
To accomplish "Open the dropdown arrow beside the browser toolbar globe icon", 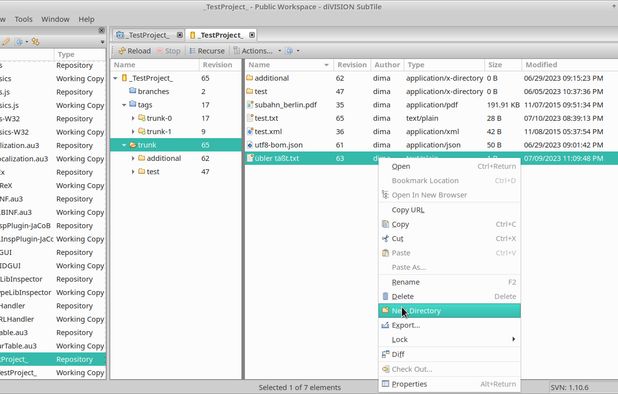I will tap(298, 51).
